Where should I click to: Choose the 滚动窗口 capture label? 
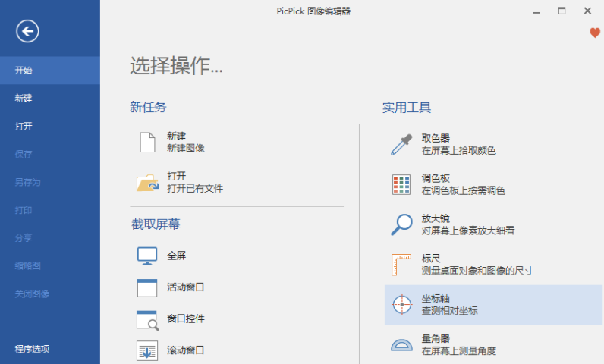coord(186,350)
